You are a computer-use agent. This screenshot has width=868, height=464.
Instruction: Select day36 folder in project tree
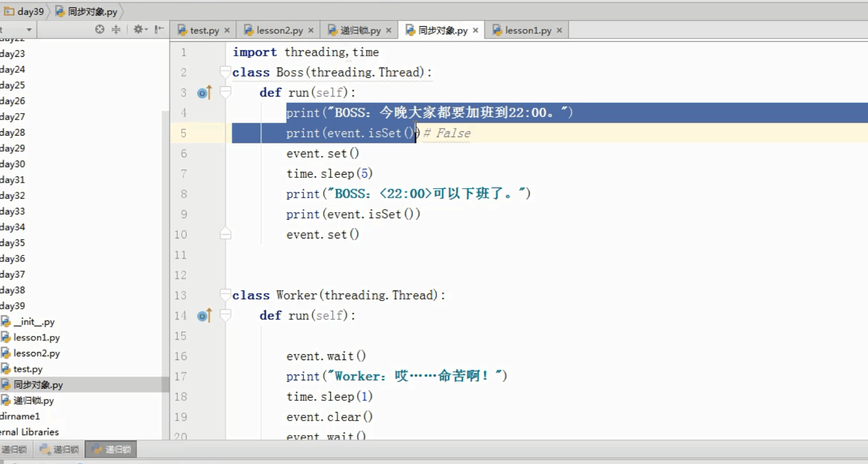point(13,258)
